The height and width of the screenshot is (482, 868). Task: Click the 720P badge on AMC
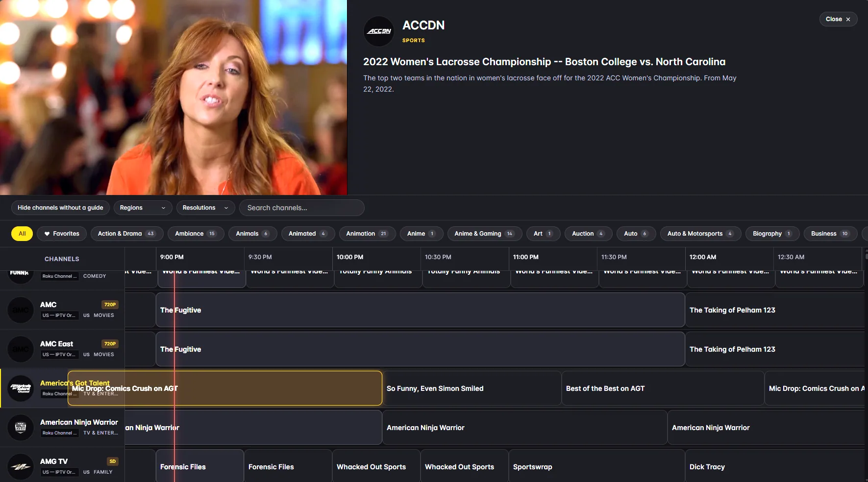coord(110,305)
